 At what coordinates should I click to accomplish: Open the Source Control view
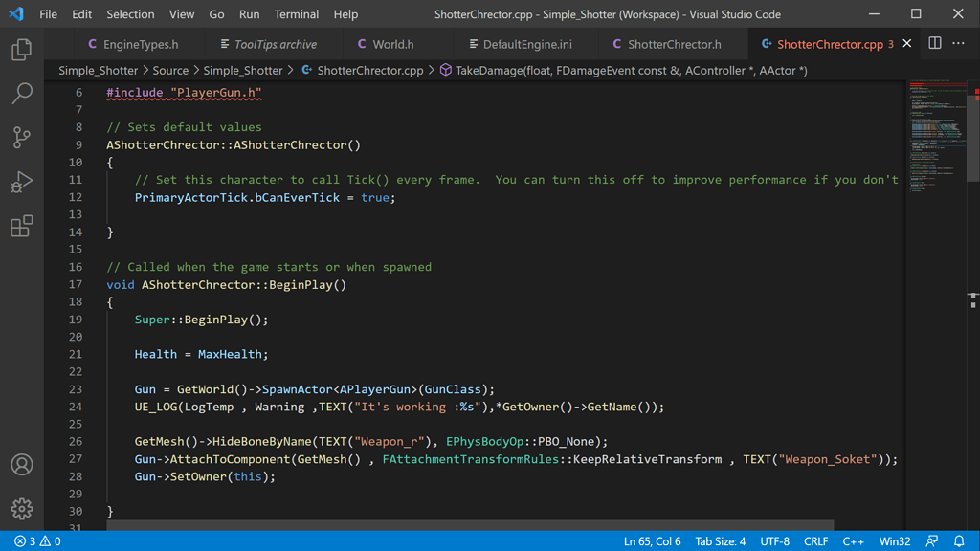23,138
